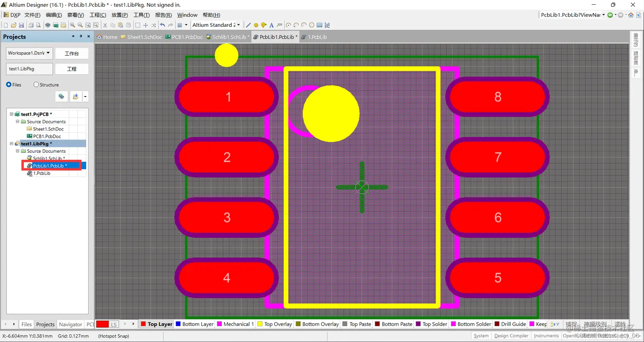Open the 文件(F) menu
644x342 pixels.
click(32, 15)
